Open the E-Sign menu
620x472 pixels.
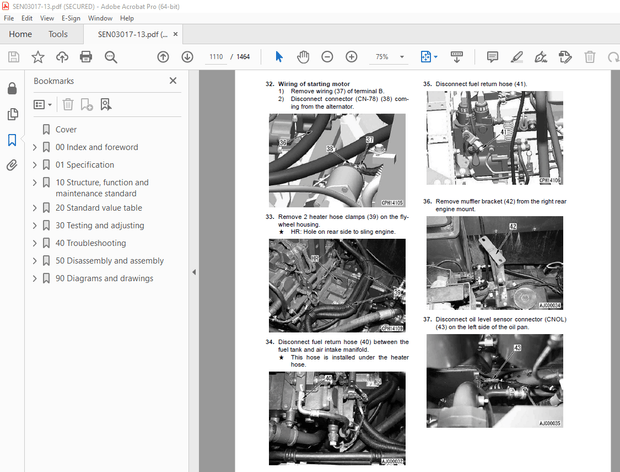71,18
